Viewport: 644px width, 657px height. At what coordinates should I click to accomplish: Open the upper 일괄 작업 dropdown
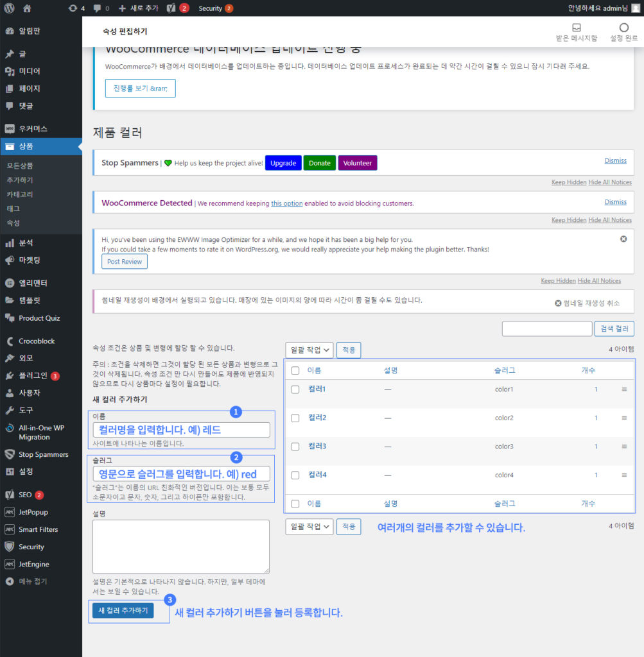coord(309,350)
